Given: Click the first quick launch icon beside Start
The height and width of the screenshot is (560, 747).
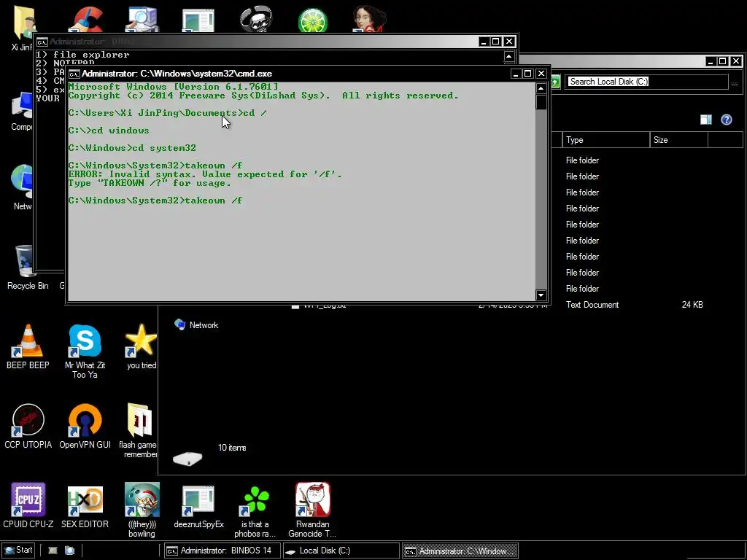Looking at the screenshot, I should [x=53, y=551].
